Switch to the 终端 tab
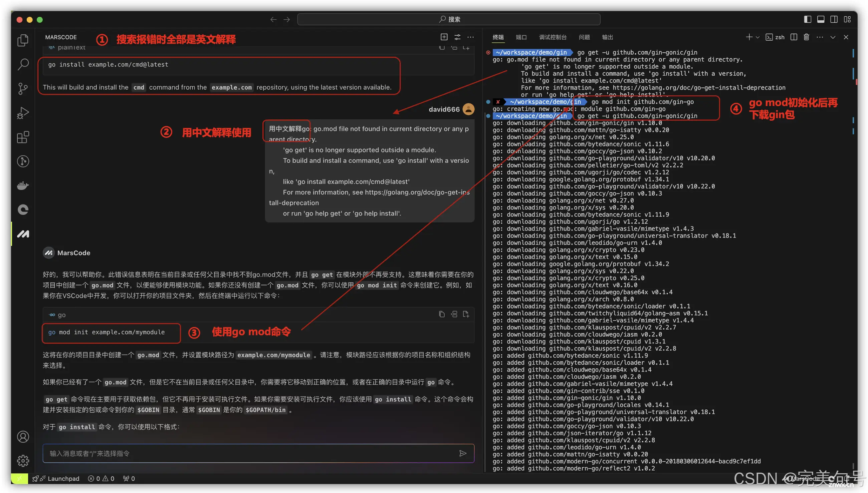 [x=498, y=37]
